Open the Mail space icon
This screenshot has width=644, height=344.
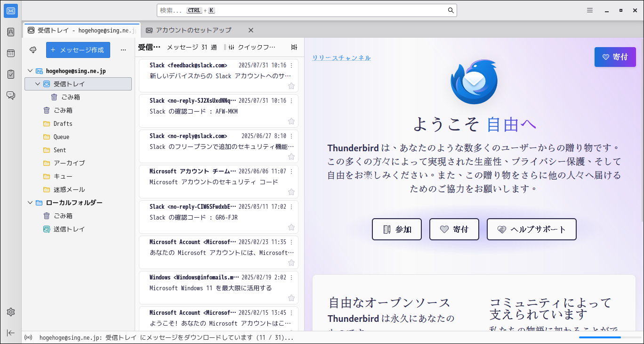coord(11,11)
